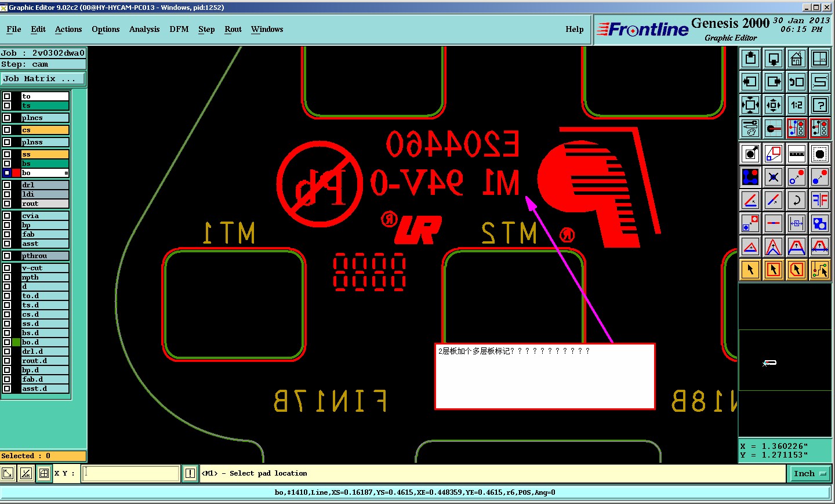Open the Actions menu
This screenshot has width=835, height=504.
pos(68,29)
